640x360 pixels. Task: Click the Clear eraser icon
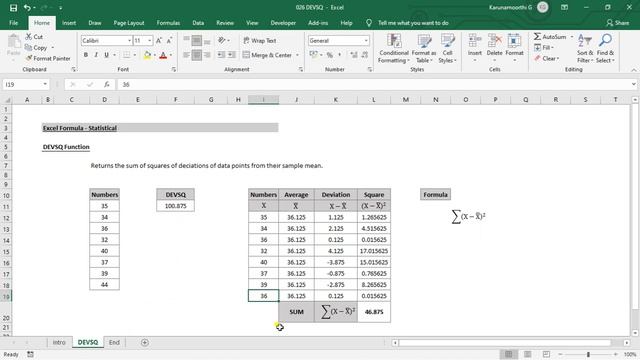point(537,58)
